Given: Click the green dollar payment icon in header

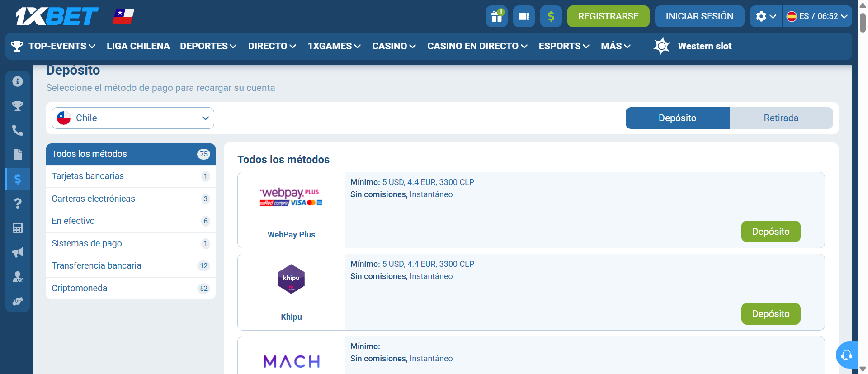Looking at the screenshot, I should coord(551,16).
